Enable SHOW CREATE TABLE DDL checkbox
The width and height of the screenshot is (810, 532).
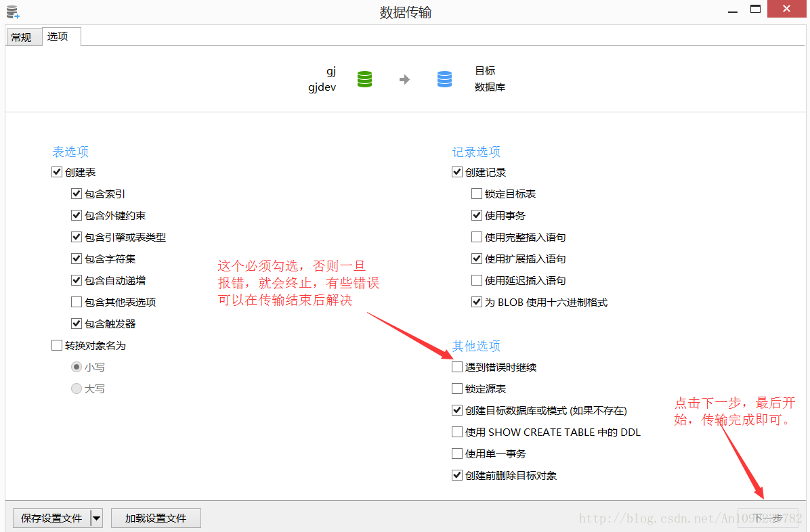coord(457,433)
